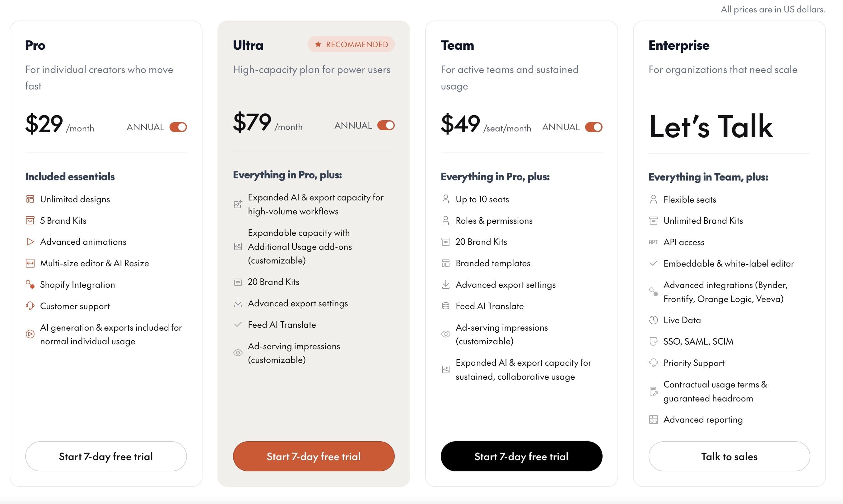Start the Ultra 7-day free trial

314,456
